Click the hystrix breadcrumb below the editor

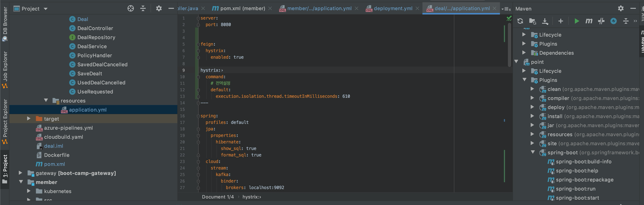[251, 197]
